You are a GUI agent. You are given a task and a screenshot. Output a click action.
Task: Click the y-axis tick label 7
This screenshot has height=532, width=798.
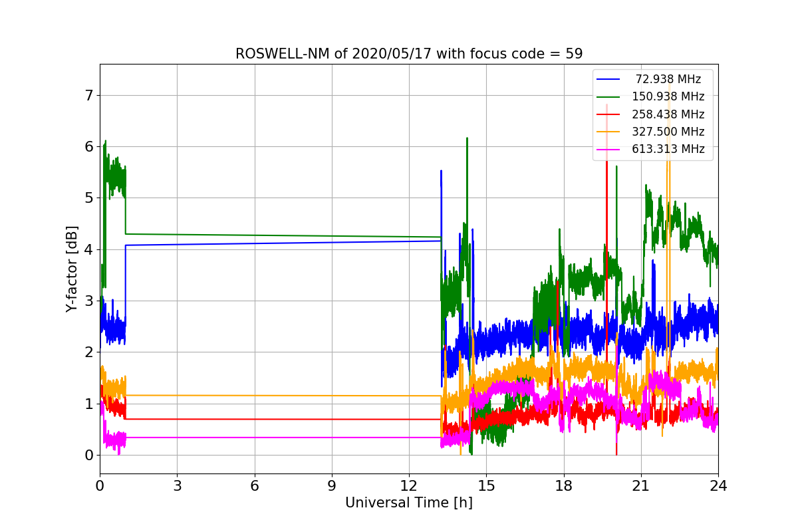pyautogui.click(x=88, y=95)
